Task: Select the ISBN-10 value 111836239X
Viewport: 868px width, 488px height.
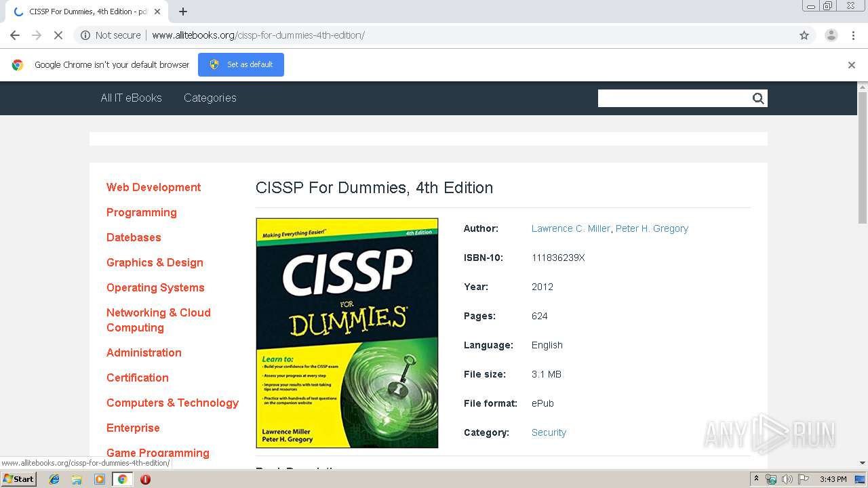Action: click(558, 258)
